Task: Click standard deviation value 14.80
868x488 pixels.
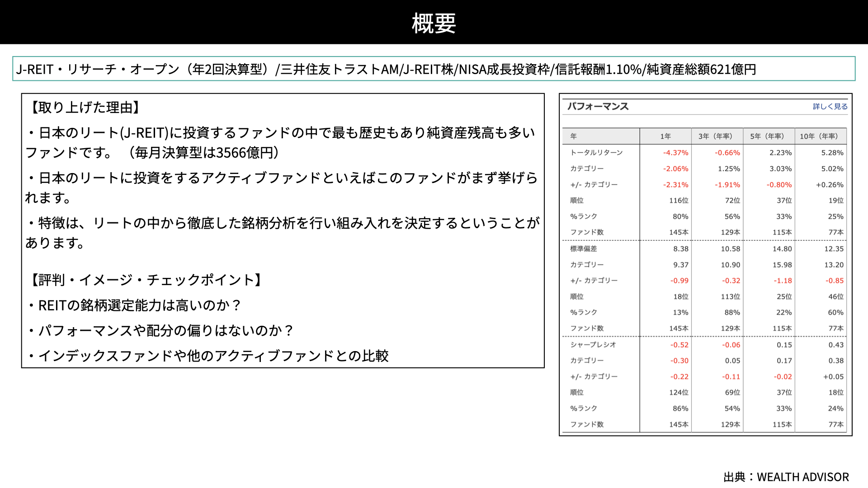Action: click(782, 249)
